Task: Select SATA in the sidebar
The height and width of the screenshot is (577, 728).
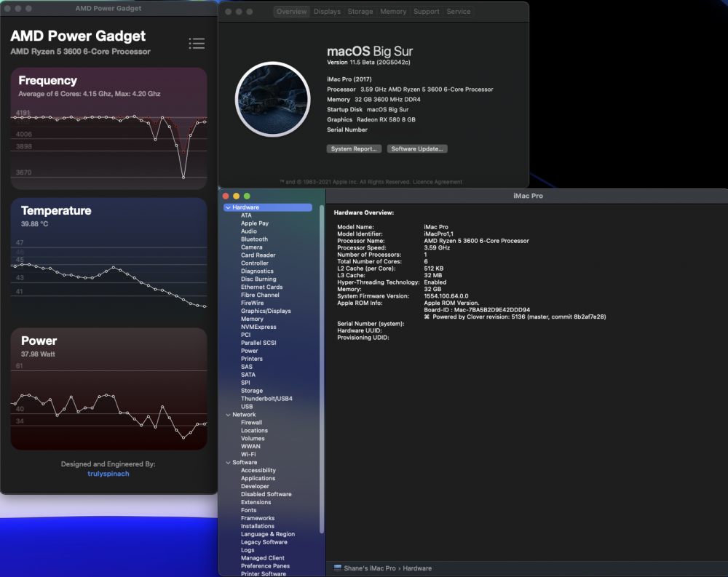Action: coord(248,375)
